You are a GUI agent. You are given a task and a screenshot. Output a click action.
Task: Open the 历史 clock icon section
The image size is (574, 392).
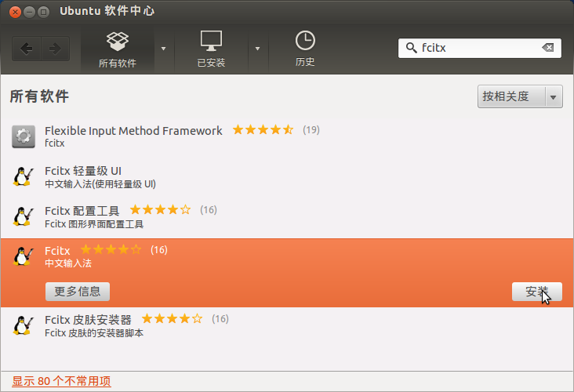coord(305,49)
